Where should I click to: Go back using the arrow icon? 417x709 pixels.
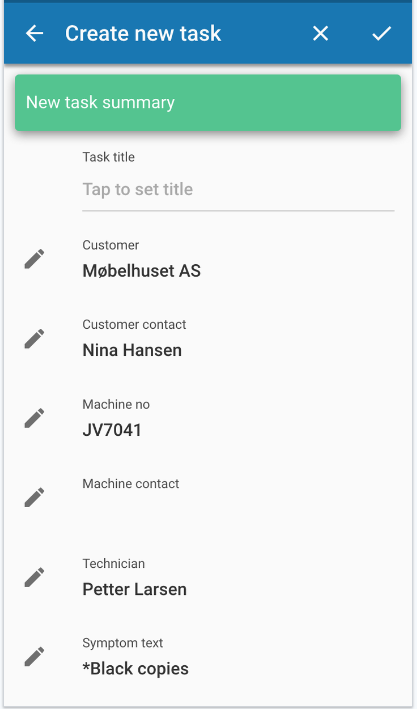pyautogui.click(x=34, y=33)
